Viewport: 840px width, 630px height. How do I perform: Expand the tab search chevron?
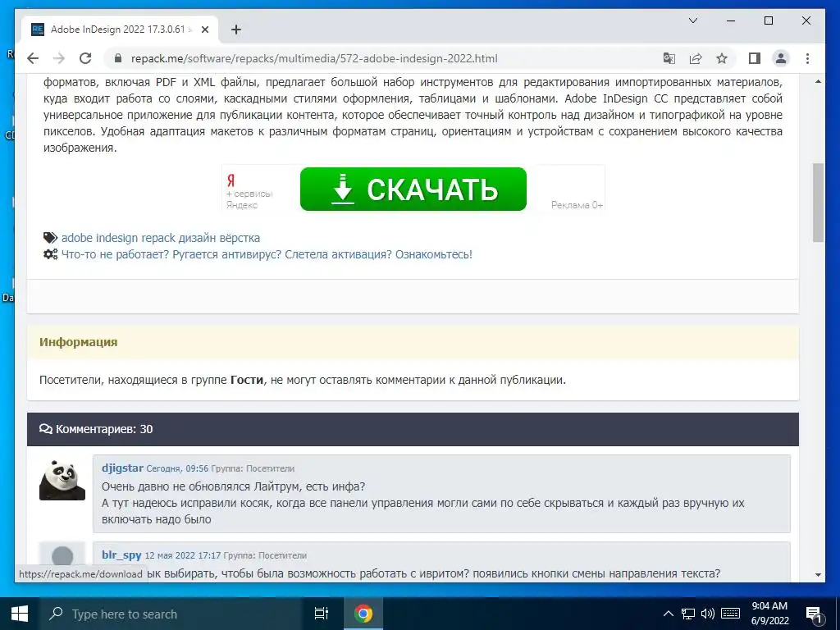pos(692,21)
